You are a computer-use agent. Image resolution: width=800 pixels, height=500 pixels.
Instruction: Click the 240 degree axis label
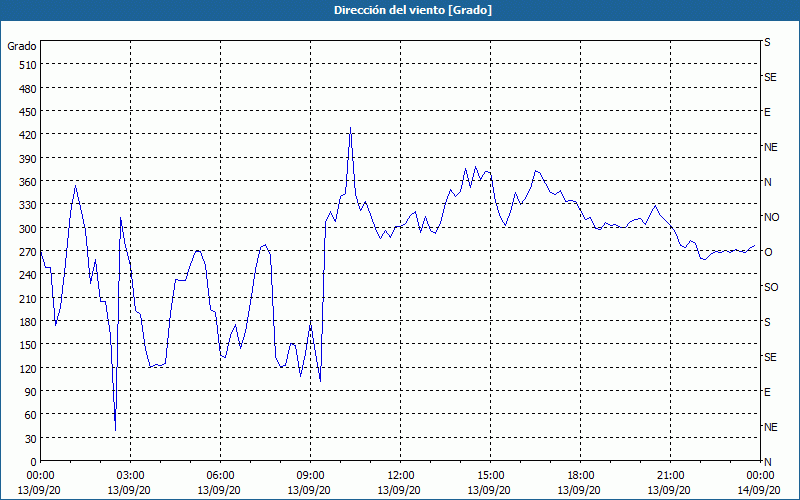point(28,276)
